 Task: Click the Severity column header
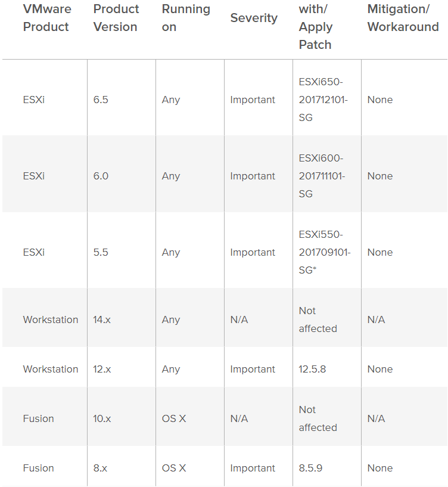click(x=254, y=18)
